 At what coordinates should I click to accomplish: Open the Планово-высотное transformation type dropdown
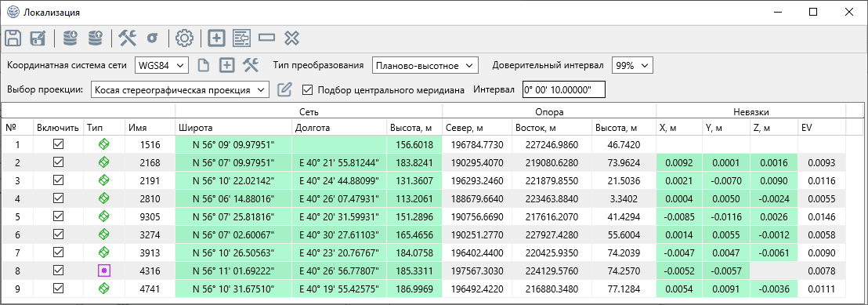(x=425, y=65)
